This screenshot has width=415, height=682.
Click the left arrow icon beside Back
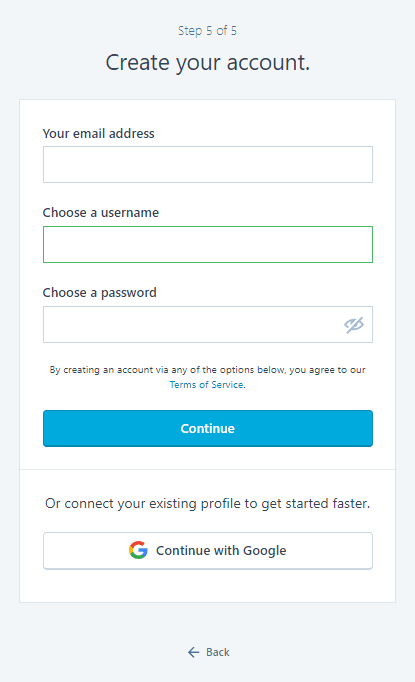[194, 652]
